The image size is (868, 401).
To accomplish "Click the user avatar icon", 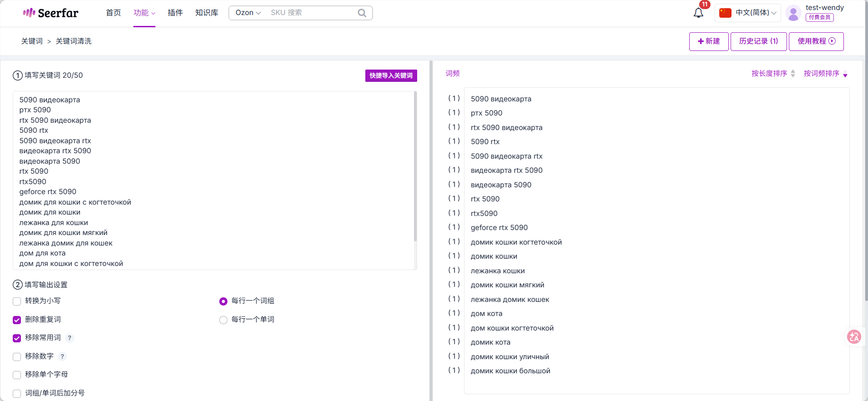I will pyautogui.click(x=793, y=13).
